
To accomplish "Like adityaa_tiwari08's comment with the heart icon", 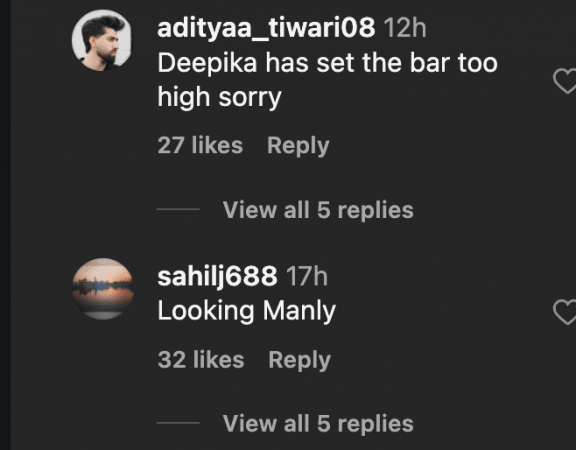I will (x=565, y=81).
